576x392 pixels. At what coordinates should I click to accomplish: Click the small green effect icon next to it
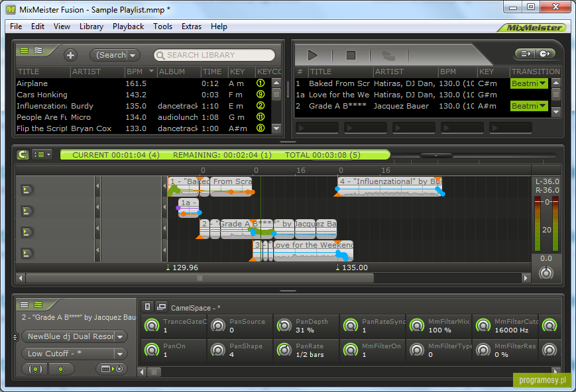pyautogui.click(x=61, y=369)
